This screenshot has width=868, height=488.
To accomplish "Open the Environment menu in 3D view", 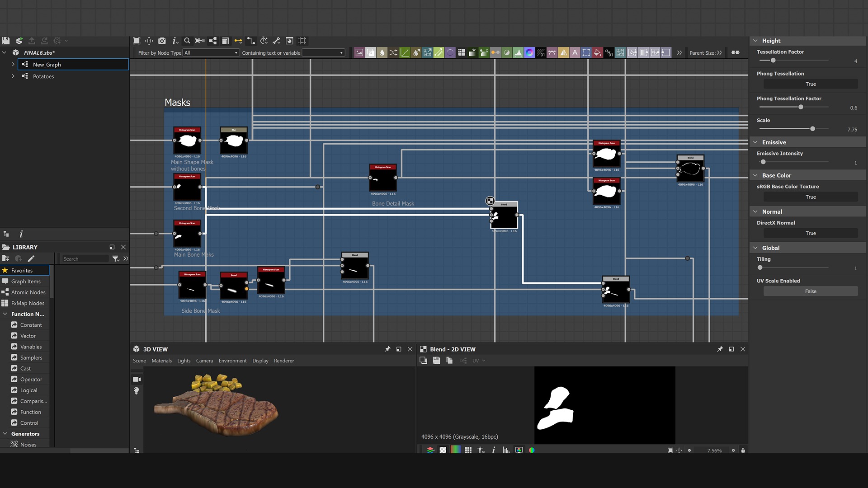I will pyautogui.click(x=232, y=361).
